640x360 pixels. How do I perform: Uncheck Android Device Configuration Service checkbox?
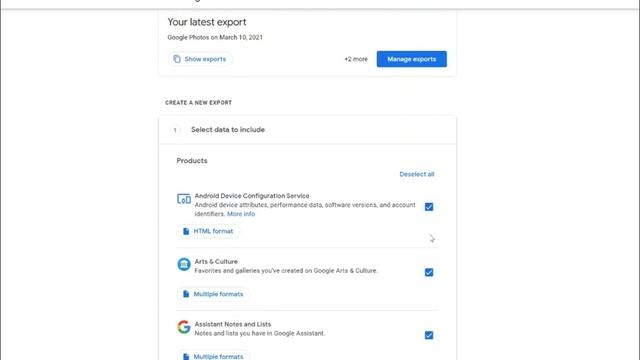tap(429, 207)
